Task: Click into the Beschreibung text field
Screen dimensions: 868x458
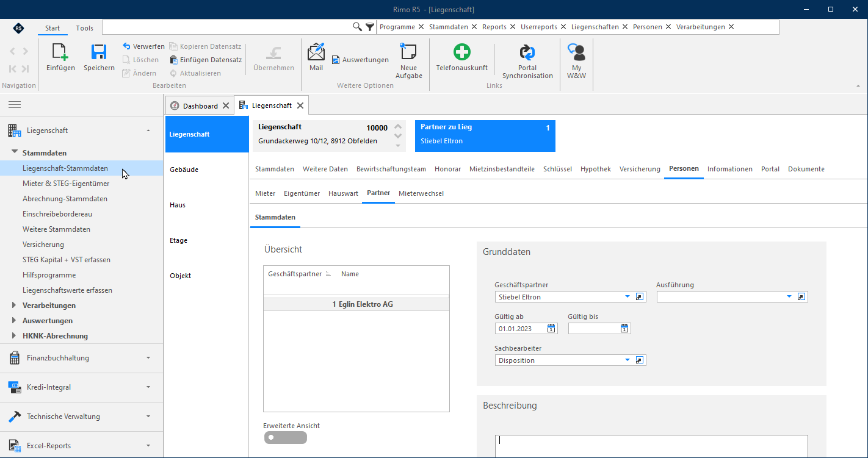Action: coord(651,446)
